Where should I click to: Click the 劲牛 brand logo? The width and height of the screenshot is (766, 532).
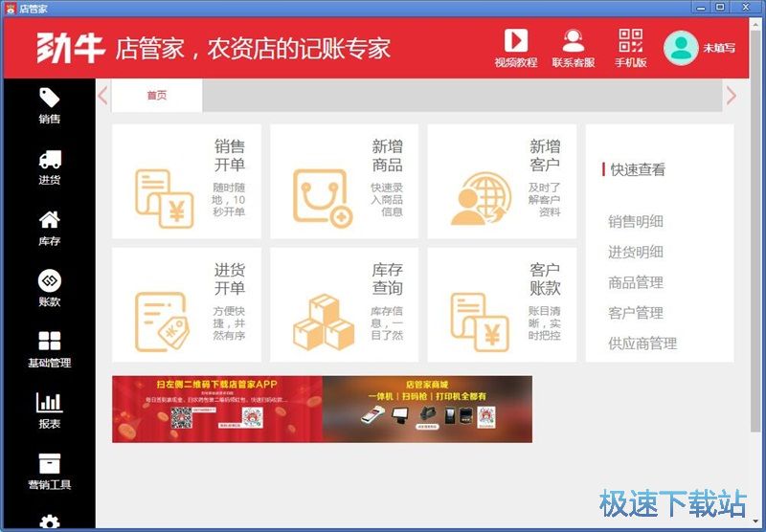(x=70, y=48)
